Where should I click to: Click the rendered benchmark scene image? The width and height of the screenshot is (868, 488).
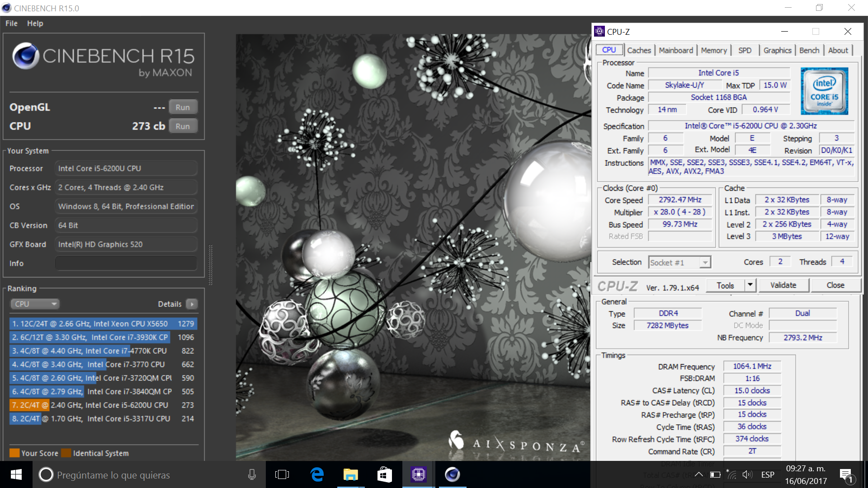coord(412,247)
